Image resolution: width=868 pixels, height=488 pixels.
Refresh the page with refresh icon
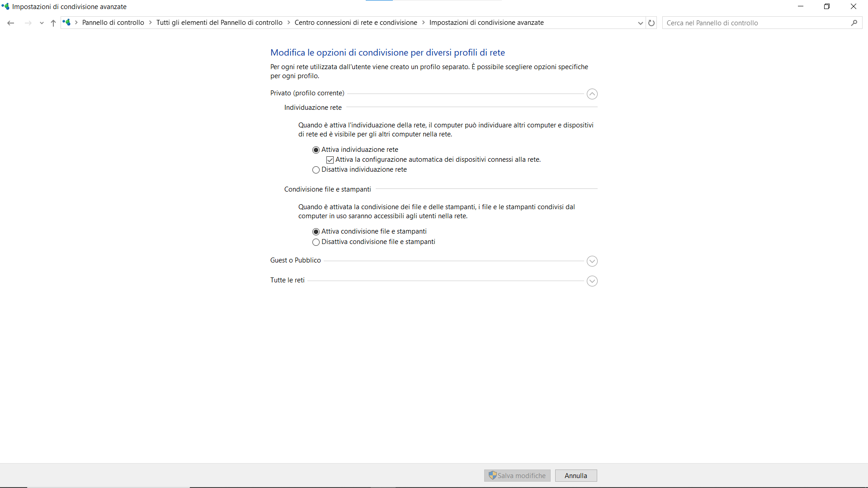(651, 23)
